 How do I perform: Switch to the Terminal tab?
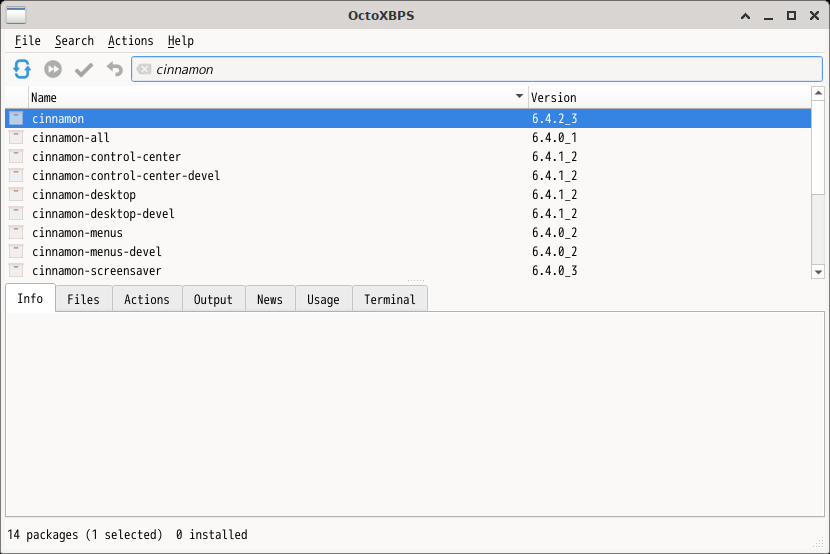pyautogui.click(x=390, y=299)
